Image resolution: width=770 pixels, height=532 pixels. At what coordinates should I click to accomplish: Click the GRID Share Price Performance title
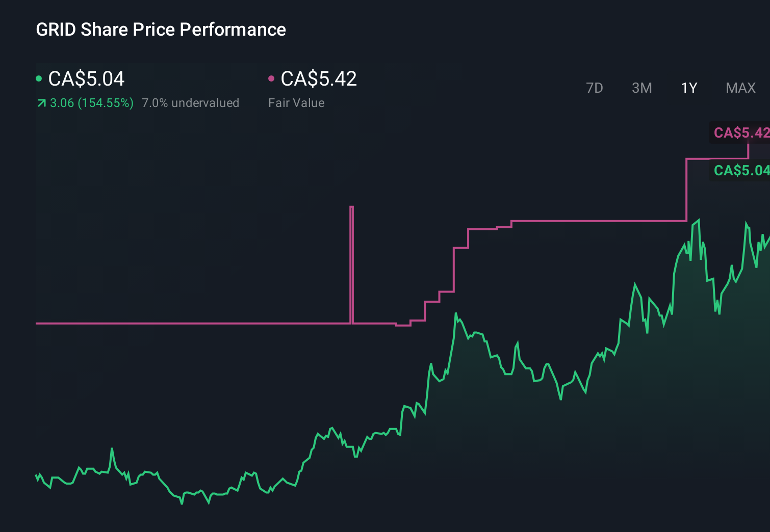(161, 29)
